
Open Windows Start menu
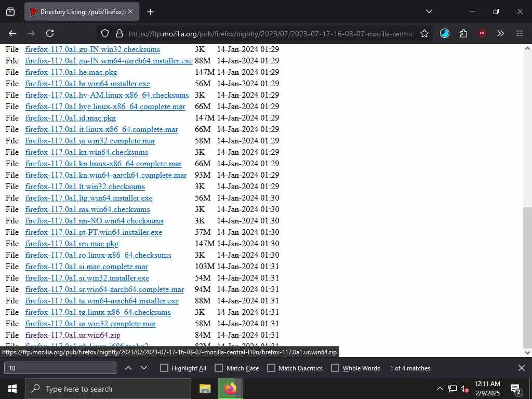coord(12,389)
